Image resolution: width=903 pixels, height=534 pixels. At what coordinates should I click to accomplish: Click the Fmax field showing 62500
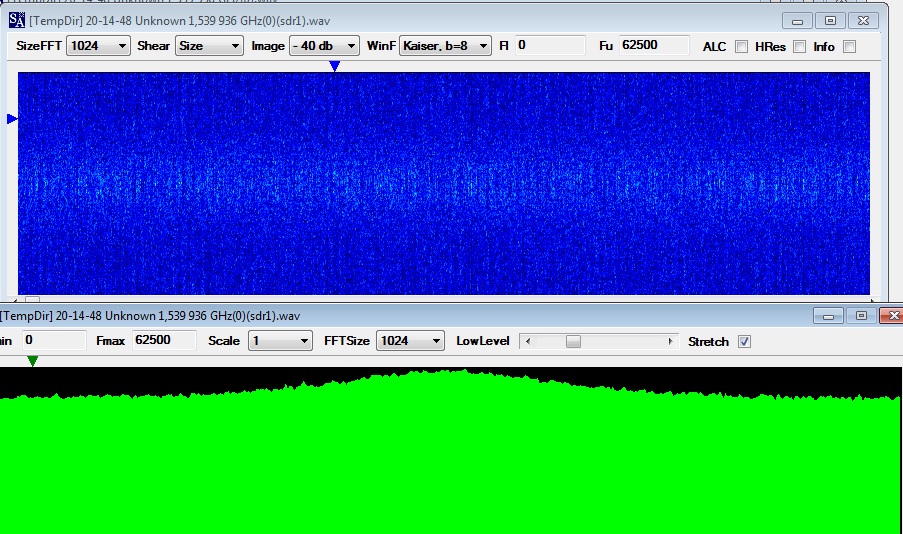pos(164,340)
